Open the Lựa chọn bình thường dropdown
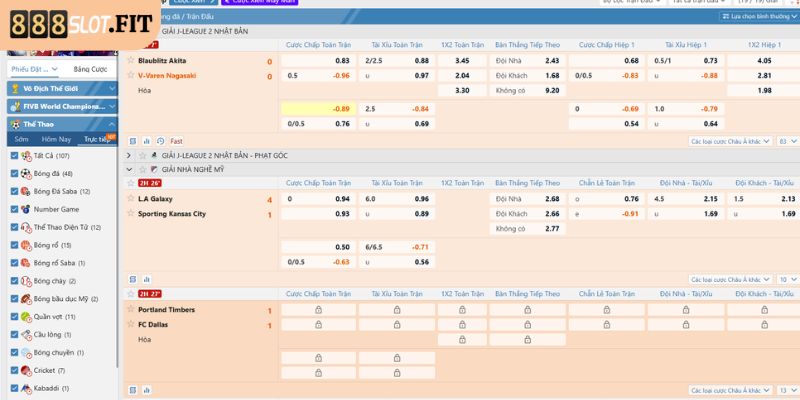Image resolution: width=800 pixels, height=400 pixels. [x=756, y=17]
